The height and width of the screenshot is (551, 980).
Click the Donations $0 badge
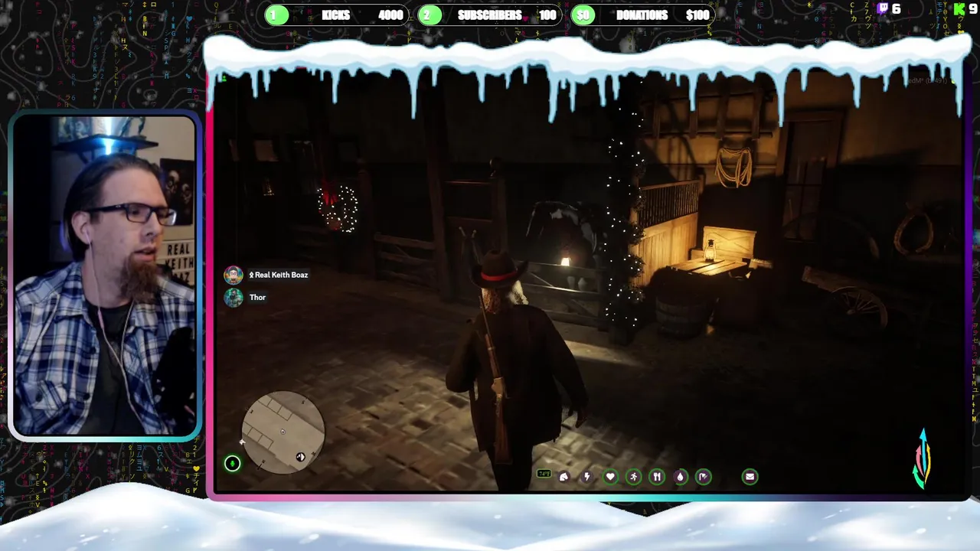pos(583,15)
